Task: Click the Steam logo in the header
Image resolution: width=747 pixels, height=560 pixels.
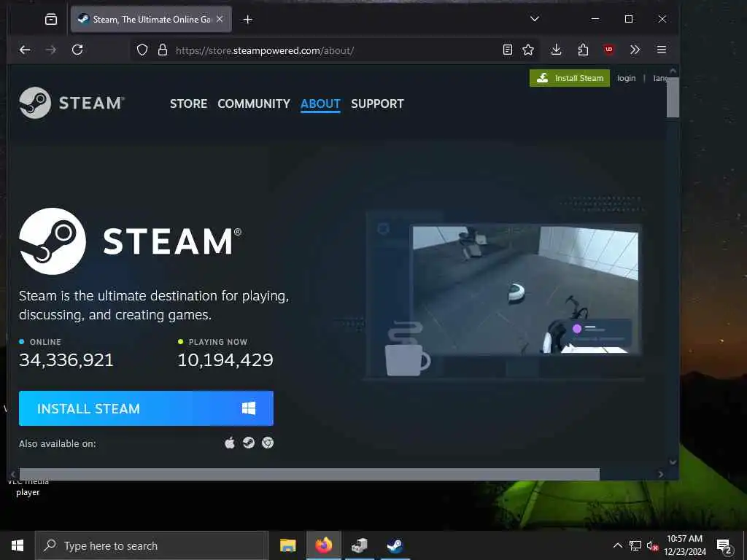Action: click(72, 103)
